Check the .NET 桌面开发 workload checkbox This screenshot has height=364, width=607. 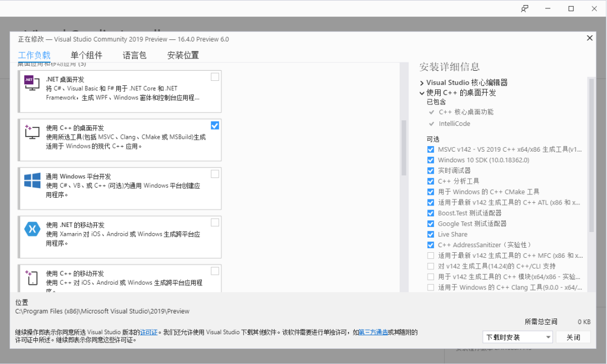coord(214,77)
